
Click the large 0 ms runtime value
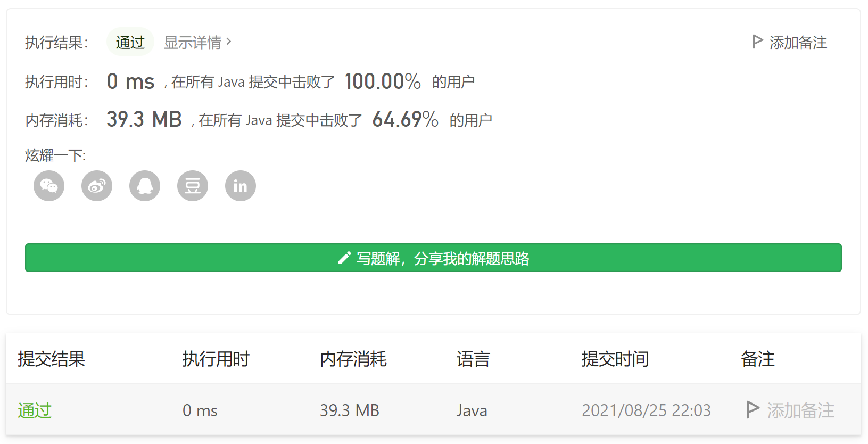(x=130, y=81)
